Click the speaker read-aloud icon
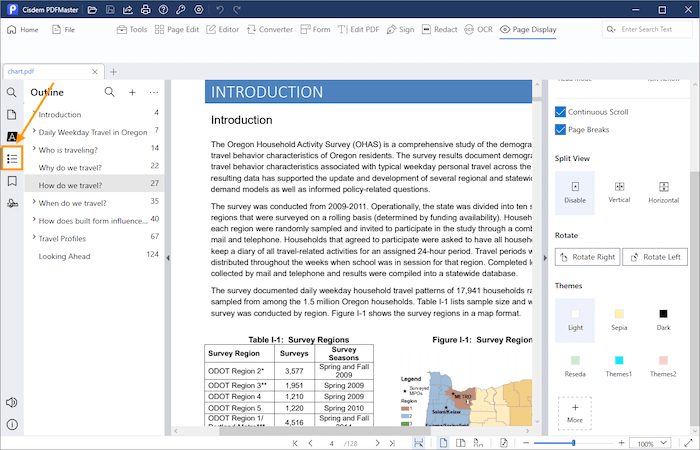This screenshot has width=700, height=450. [12, 402]
